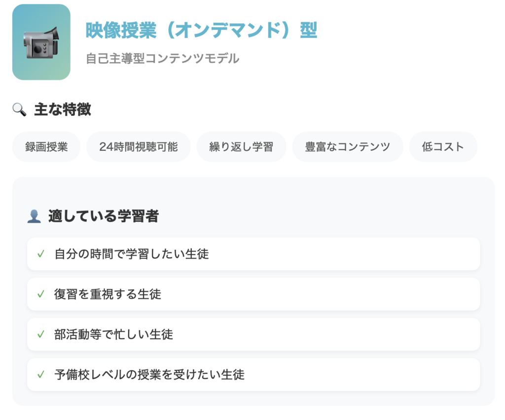This screenshot has width=505, height=420.
Task: Open the 映像授業（オンデマンド）型 title
Action: click(x=202, y=30)
